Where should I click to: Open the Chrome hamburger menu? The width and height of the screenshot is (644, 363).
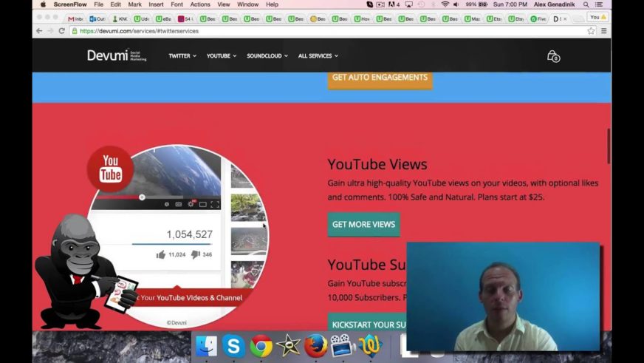tap(604, 31)
